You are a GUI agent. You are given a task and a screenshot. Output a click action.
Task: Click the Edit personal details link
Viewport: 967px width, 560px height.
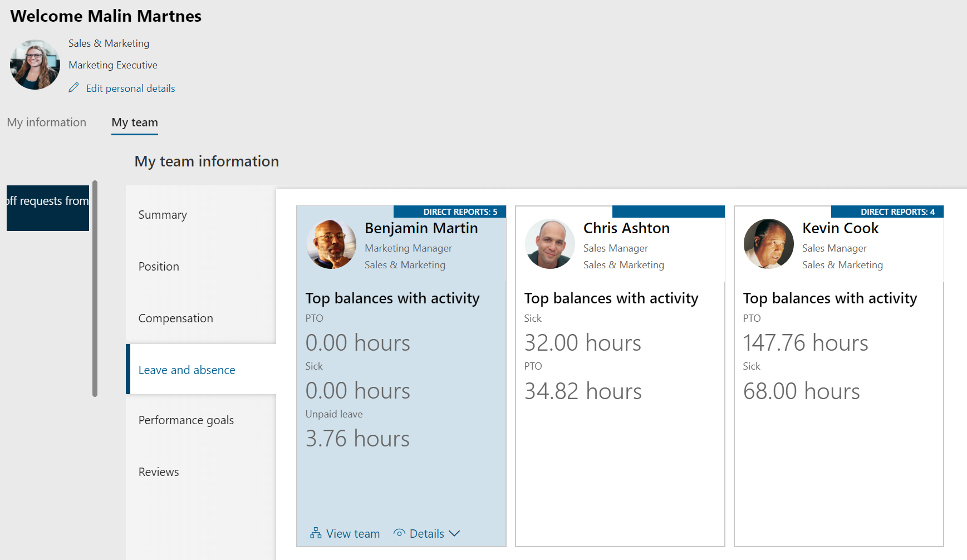130,88
